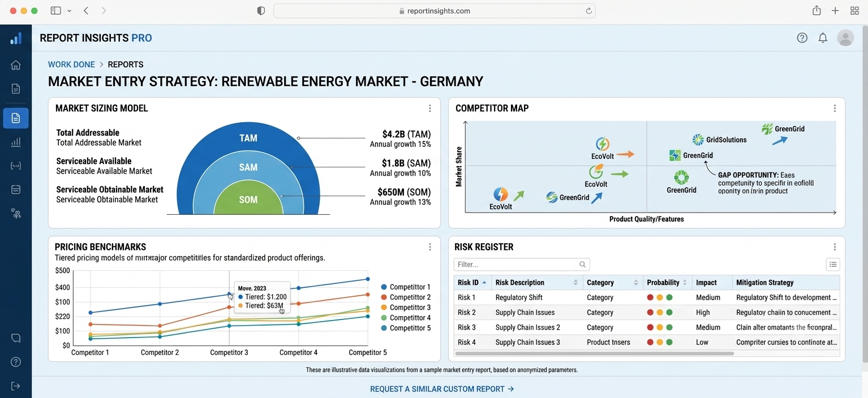The width and height of the screenshot is (868, 398).
Task: Select the highlighted Reports icon in sidebar
Action: (16, 118)
